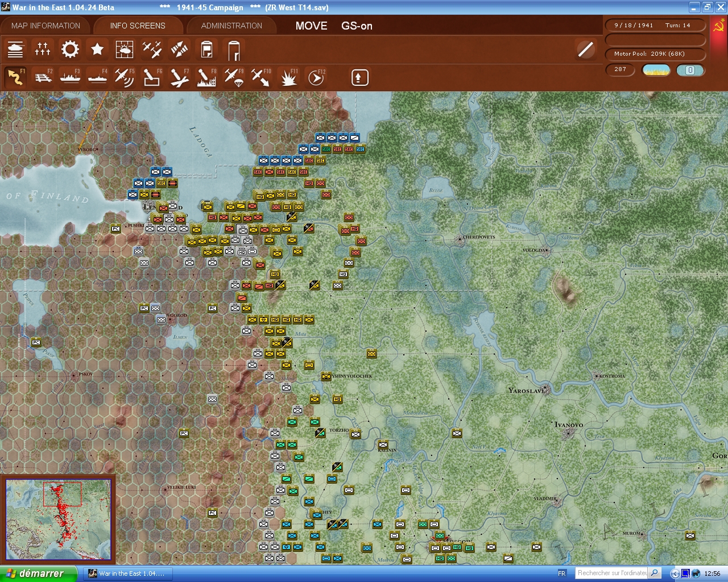Click the round diagonal slash button
Screen dimensions: 728x582
click(x=585, y=49)
